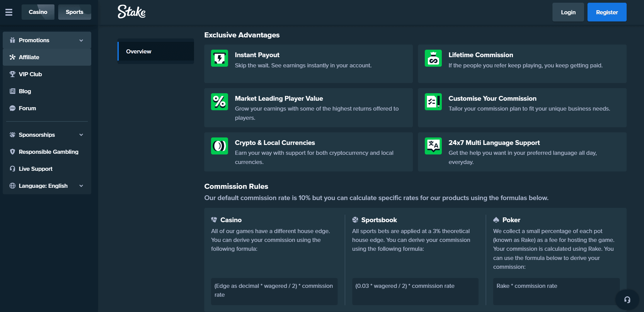Screen dimensions: 644x312
Task: Click the 24x7 Multi Language Support heading
Action: pos(494,143)
